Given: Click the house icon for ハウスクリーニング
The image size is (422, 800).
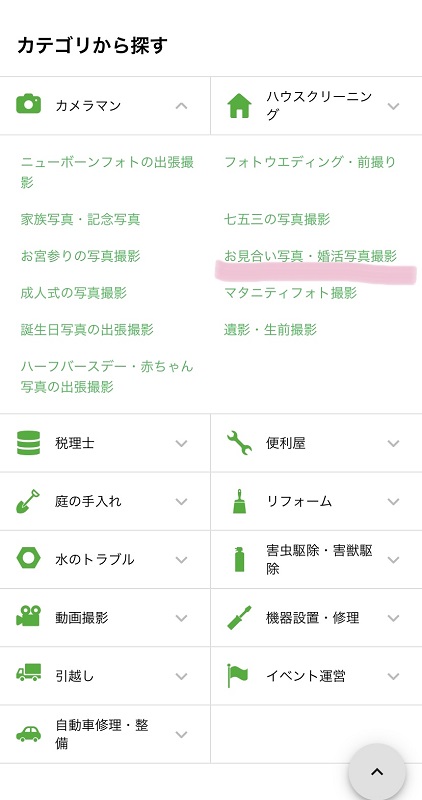Looking at the screenshot, I should pyautogui.click(x=239, y=106).
